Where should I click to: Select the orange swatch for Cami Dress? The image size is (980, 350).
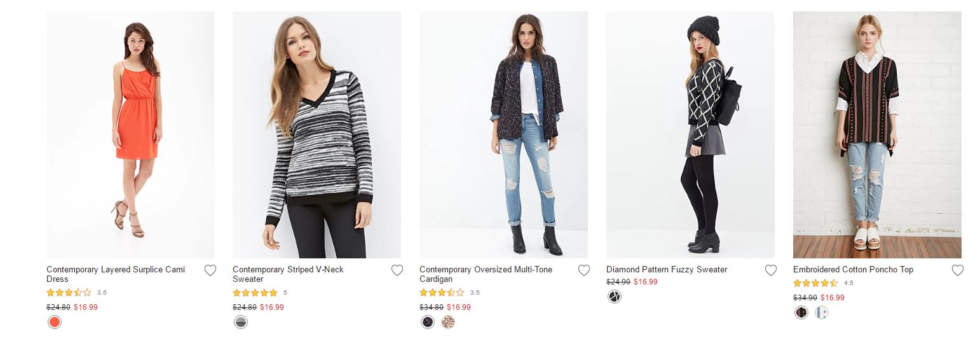tap(55, 322)
